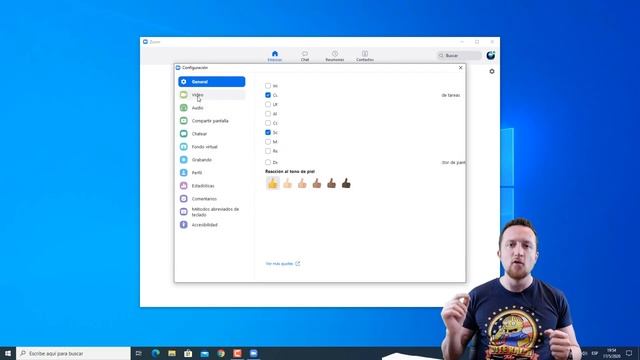Select the General settings category
The image size is (640, 360).
(x=211, y=82)
